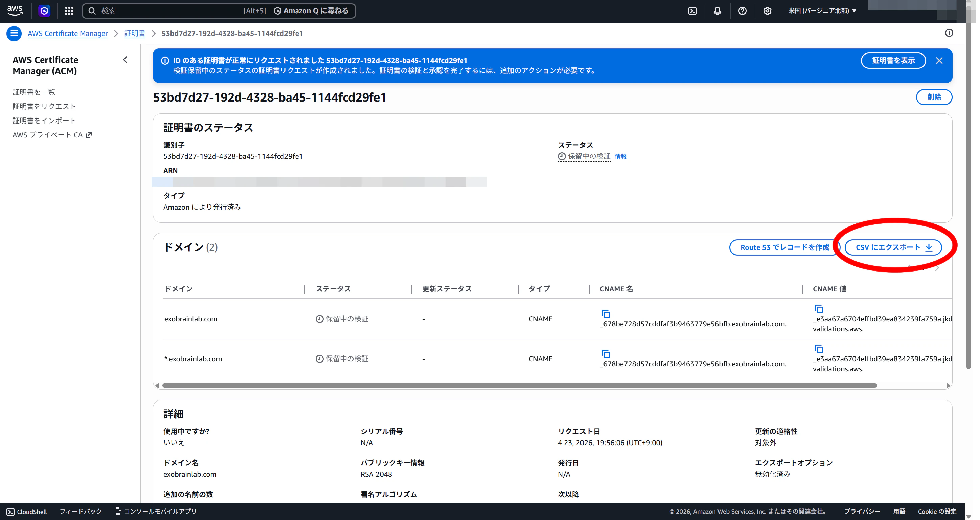Viewport: 980px width, 520px height.
Task: Click CloudShell in the bottom bar
Action: (x=27, y=511)
